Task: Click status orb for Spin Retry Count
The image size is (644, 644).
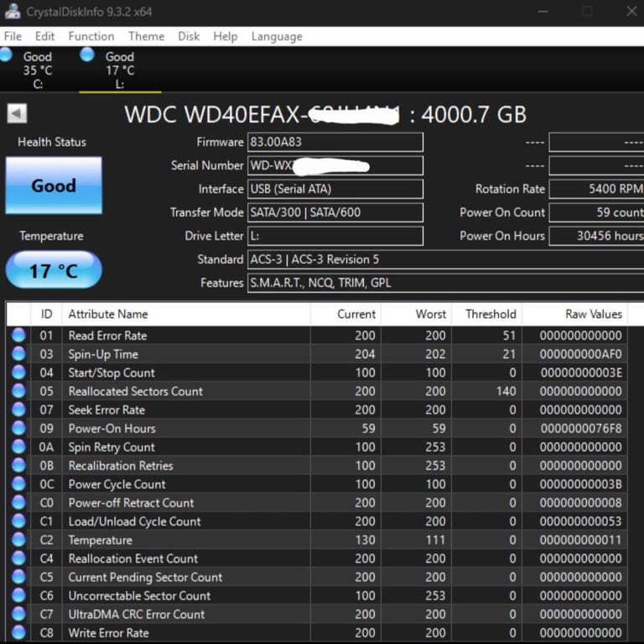Action: click(18, 446)
